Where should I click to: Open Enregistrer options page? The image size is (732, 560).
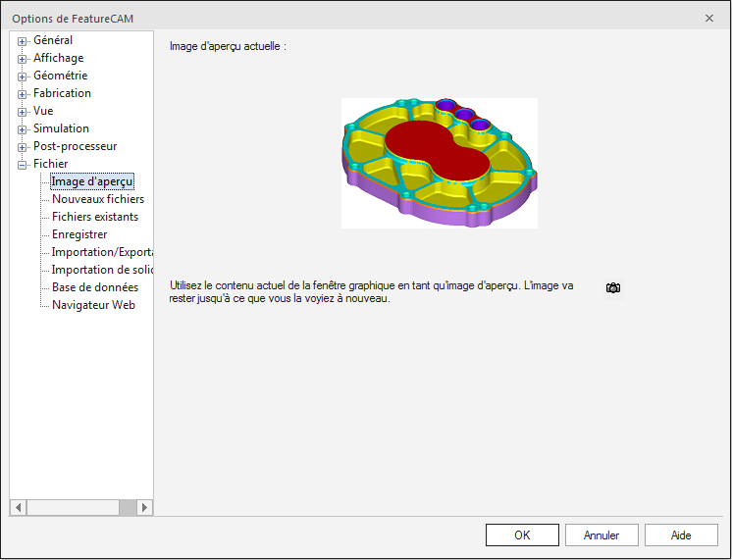tap(79, 234)
